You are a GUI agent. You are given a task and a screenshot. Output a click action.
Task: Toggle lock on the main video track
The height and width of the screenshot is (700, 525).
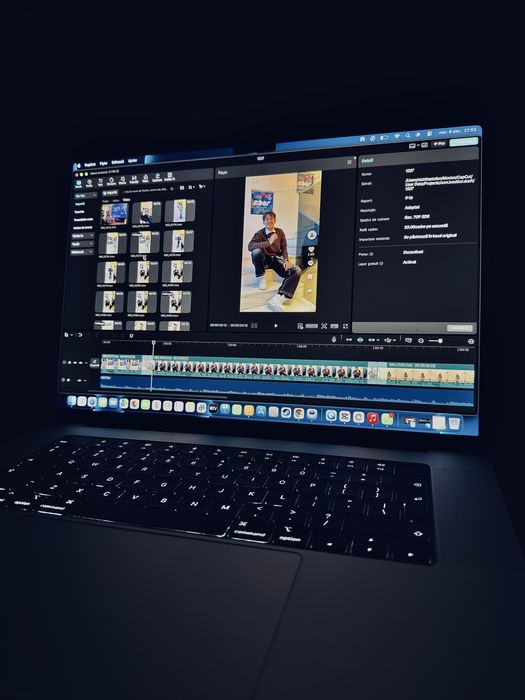[70, 362]
